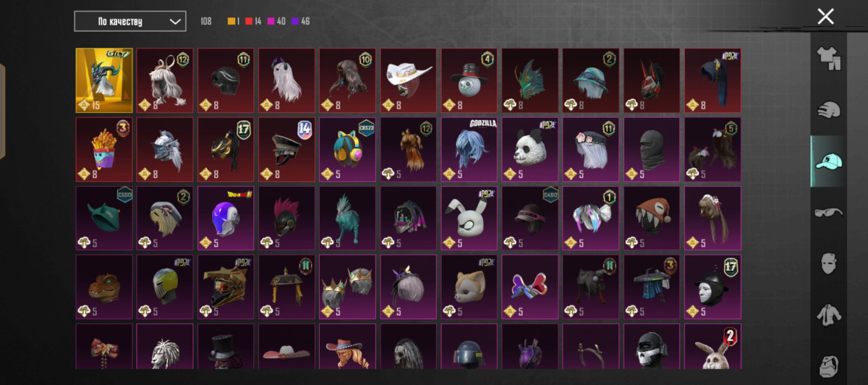This screenshot has width=868, height=385.
Task: Select the golden mythic dragon headpiece
Action: pyautogui.click(x=104, y=80)
